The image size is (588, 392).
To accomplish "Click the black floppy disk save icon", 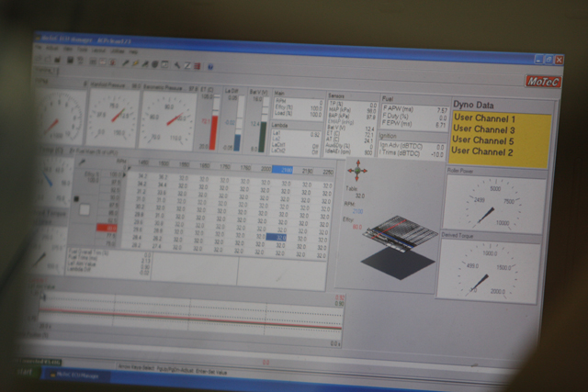I will [x=70, y=60].
